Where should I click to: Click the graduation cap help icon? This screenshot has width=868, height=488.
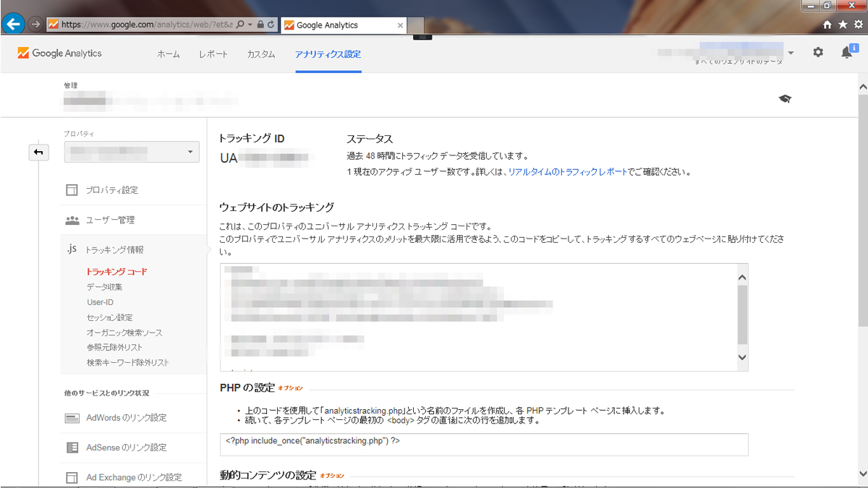785,98
